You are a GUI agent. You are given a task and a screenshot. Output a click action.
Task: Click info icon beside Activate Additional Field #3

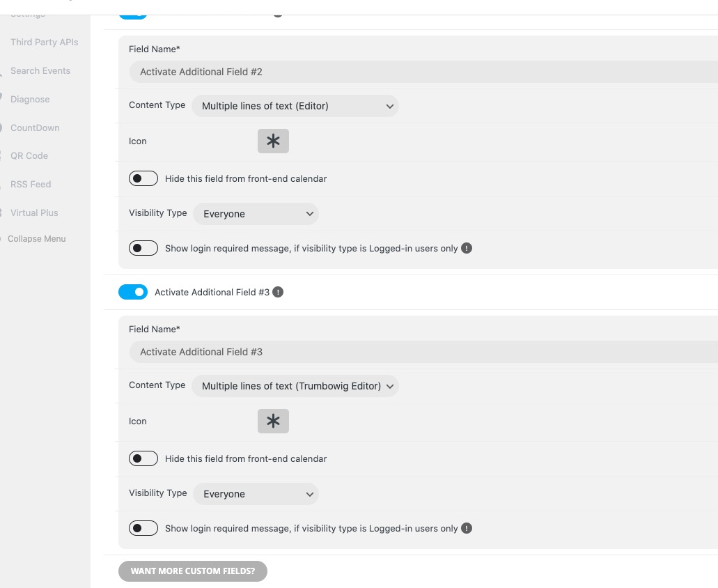point(278,292)
